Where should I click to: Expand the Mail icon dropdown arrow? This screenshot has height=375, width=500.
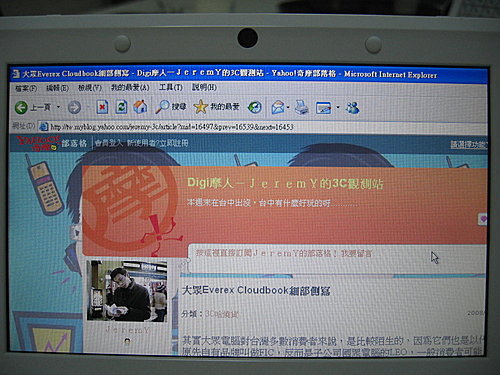coord(288,107)
